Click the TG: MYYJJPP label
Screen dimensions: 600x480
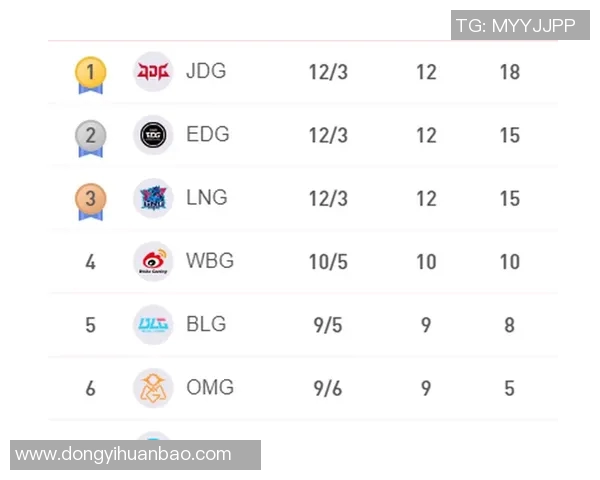(x=515, y=25)
